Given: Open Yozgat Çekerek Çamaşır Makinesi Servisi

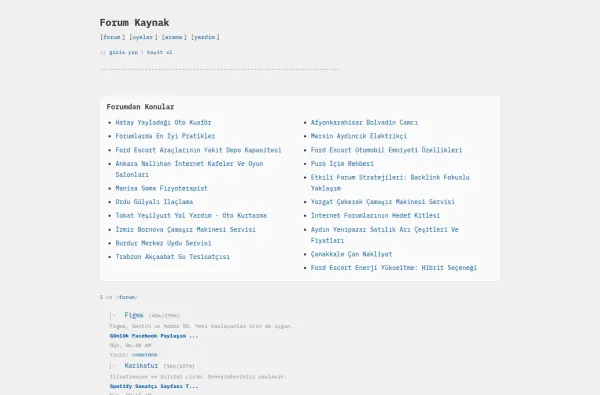Looking at the screenshot, I should coord(383,202).
